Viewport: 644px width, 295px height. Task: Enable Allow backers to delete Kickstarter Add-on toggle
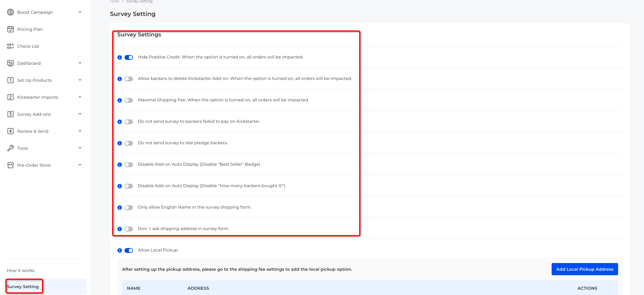(x=129, y=79)
